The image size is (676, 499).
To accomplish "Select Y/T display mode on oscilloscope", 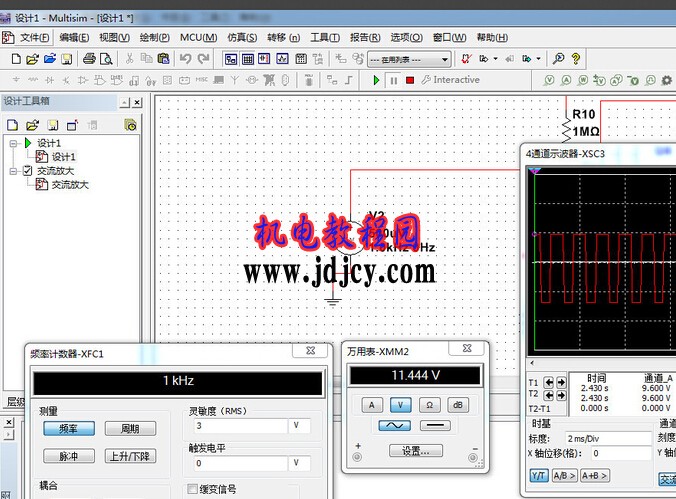I will (x=538, y=476).
